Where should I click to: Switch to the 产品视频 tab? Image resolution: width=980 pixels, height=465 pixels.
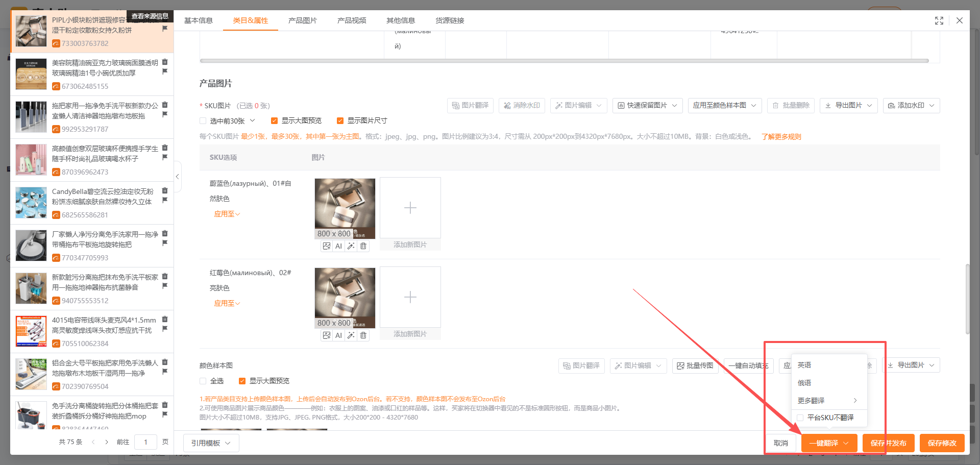click(352, 20)
